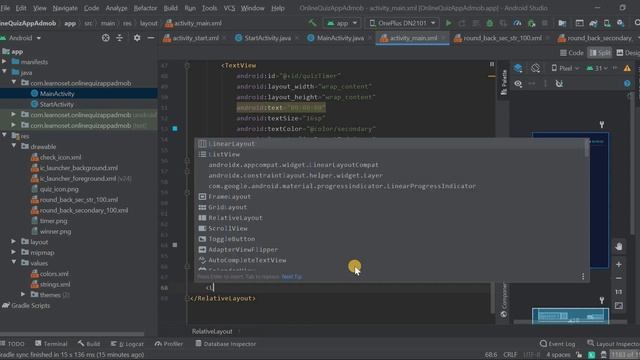Image resolution: width=640 pixels, height=360 pixels.
Task: Open the API 31 version dropdown
Action: [598, 68]
